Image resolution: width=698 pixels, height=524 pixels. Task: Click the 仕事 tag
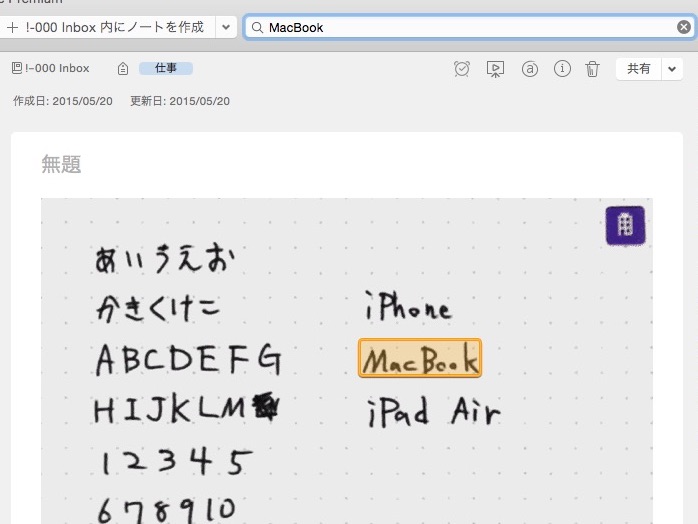pos(166,68)
